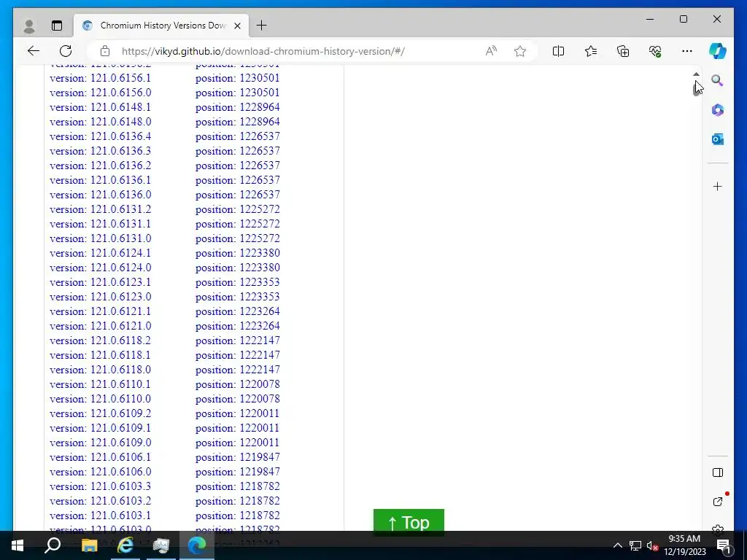Open the taskbar clock and date
The width and height of the screenshot is (747, 560).
pyautogui.click(x=684, y=545)
